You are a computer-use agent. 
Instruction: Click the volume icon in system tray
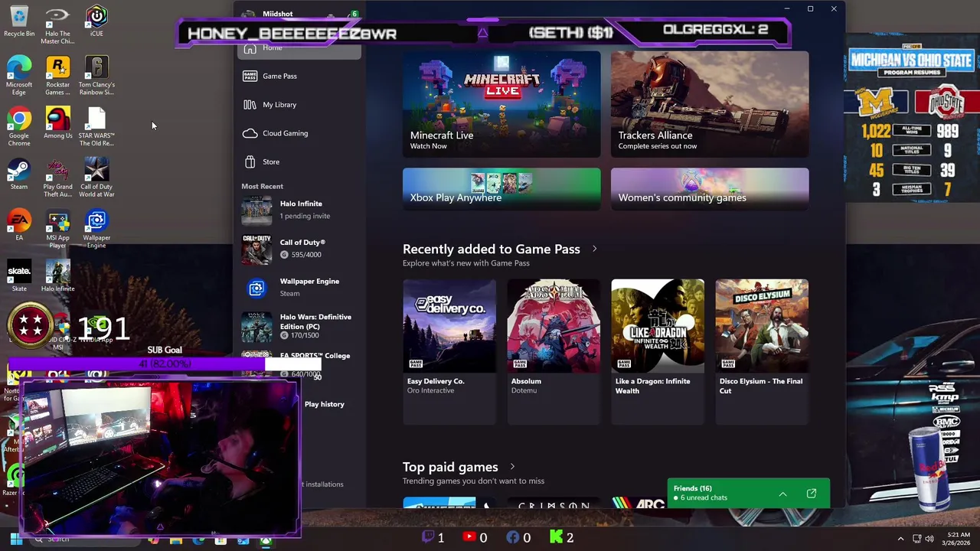point(929,539)
